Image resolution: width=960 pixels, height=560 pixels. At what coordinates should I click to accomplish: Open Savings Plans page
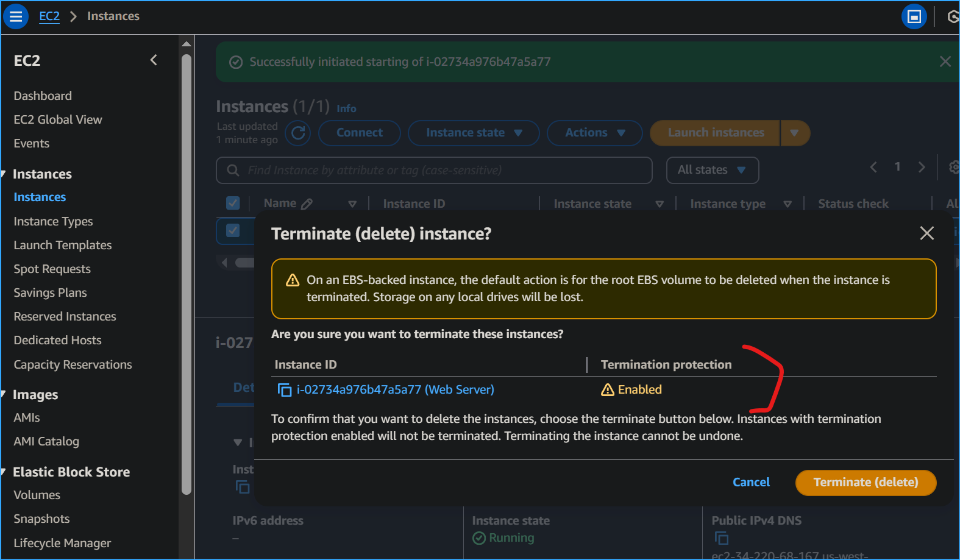click(50, 292)
